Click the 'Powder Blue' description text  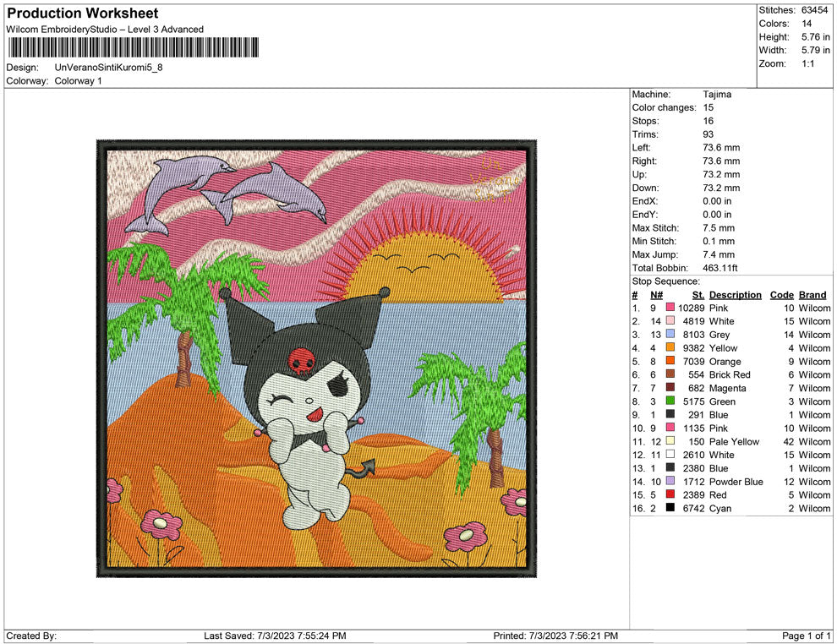[736, 481]
